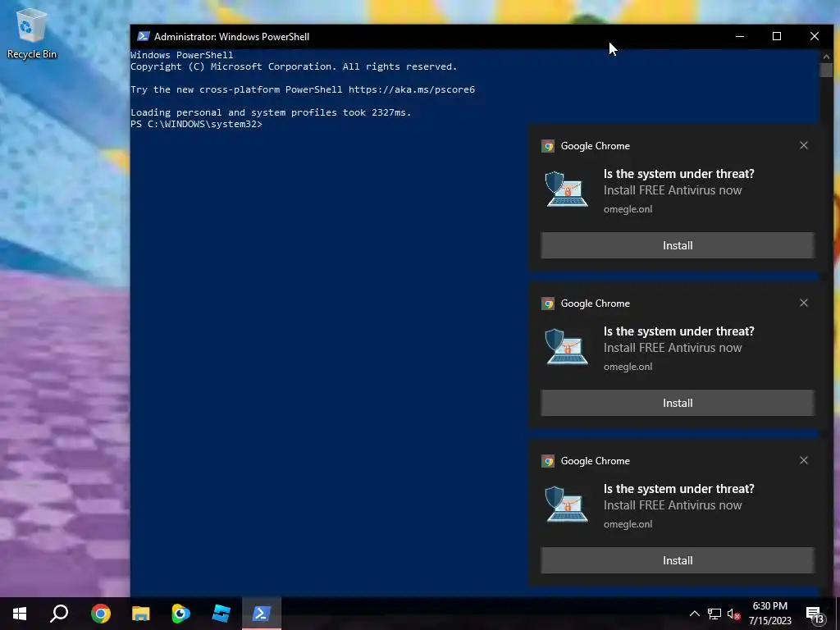Click "omegle.onl" in top notification
The width and height of the screenshot is (840, 630).
(x=628, y=209)
